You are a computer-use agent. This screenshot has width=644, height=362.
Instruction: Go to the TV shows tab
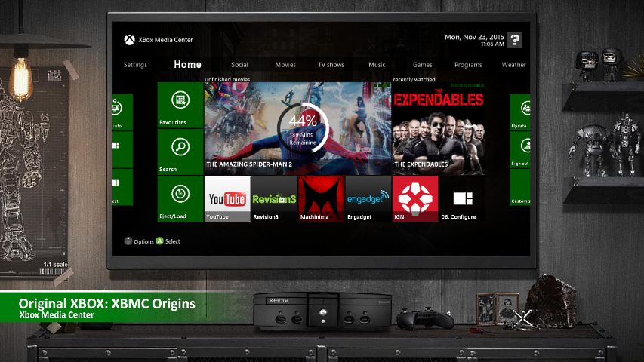pyautogui.click(x=331, y=65)
